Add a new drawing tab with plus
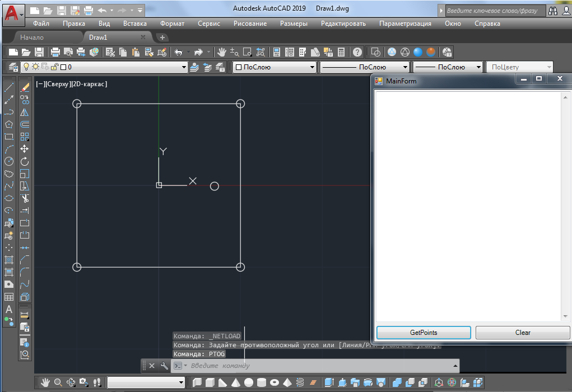This screenshot has width=572, height=392. 162,37
